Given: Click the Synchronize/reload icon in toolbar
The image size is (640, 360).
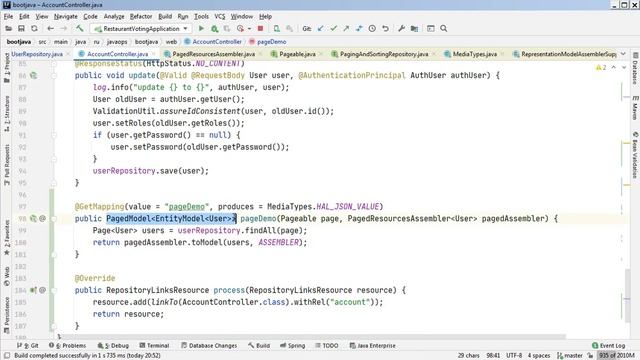Looking at the screenshot, I should tap(34, 29).
